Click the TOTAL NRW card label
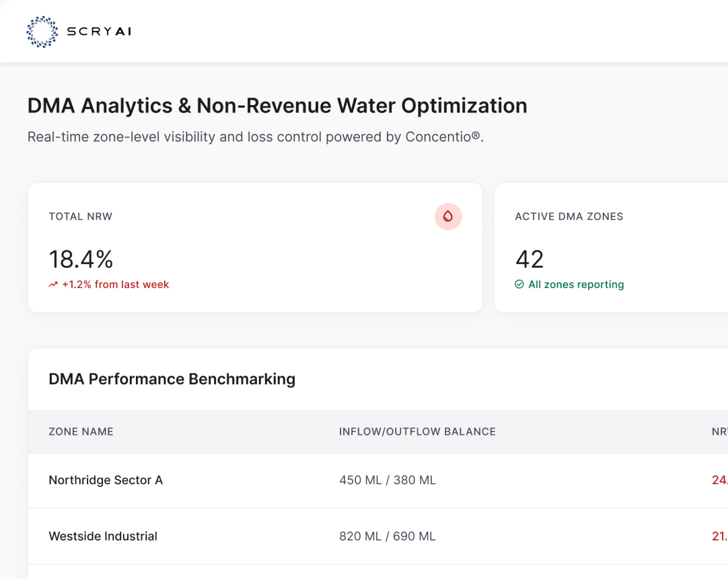The image size is (728, 579). [81, 217]
